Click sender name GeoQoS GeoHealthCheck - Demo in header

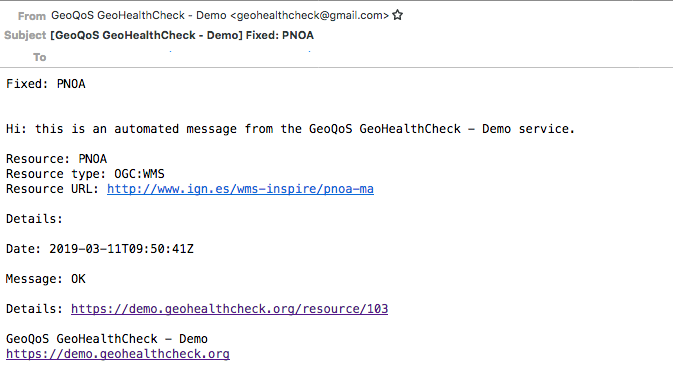click(x=139, y=15)
